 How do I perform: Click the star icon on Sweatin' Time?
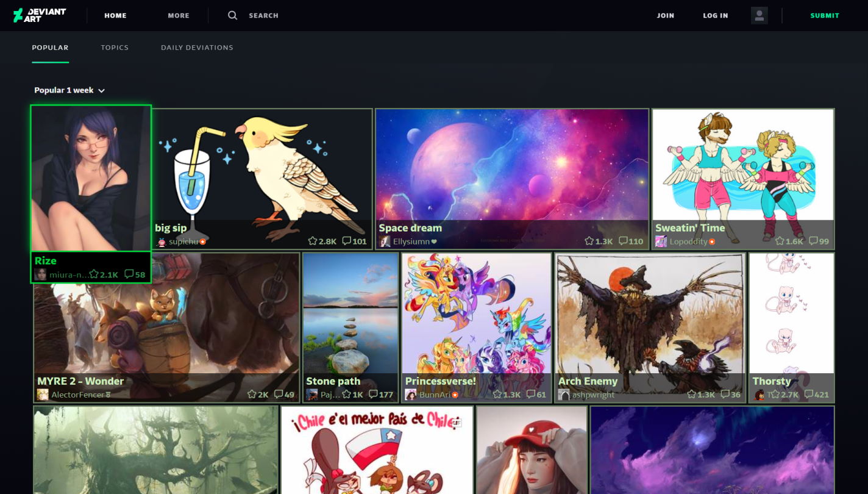[x=780, y=242]
